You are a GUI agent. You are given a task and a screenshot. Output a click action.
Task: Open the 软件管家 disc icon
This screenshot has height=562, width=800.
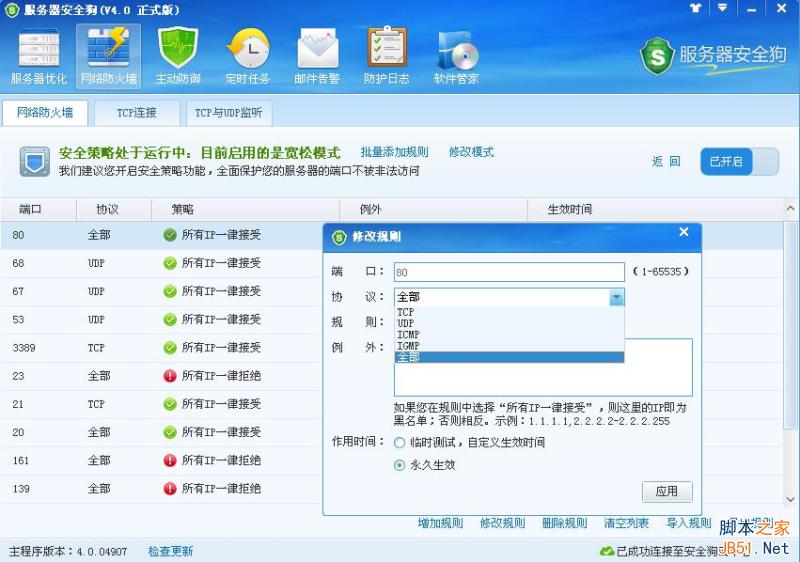point(456,56)
